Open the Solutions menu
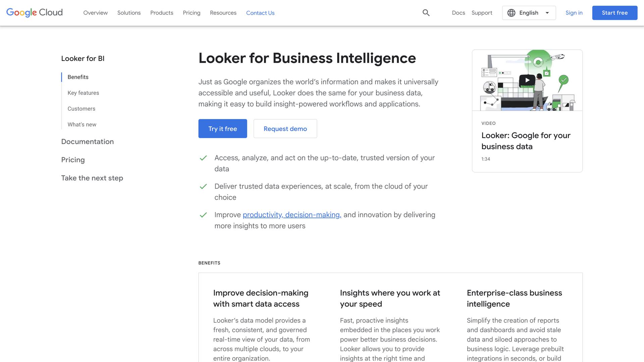This screenshot has width=644, height=362. (x=129, y=13)
